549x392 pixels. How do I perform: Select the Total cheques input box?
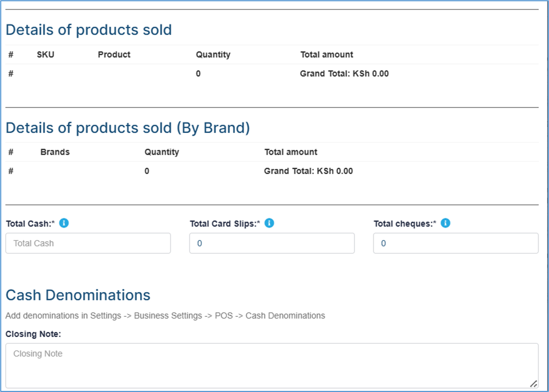coord(456,243)
